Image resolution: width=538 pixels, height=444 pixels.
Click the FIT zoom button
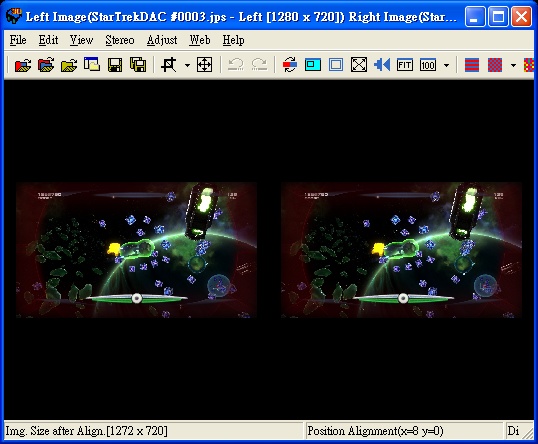point(405,65)
